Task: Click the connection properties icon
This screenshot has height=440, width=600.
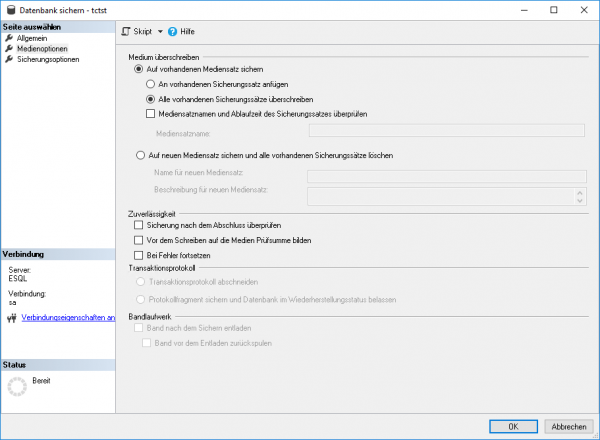Action: coord(11,318)
